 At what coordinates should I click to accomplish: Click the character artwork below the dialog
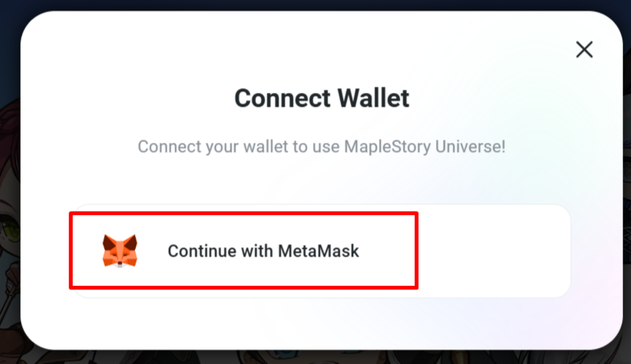point(315,358)
